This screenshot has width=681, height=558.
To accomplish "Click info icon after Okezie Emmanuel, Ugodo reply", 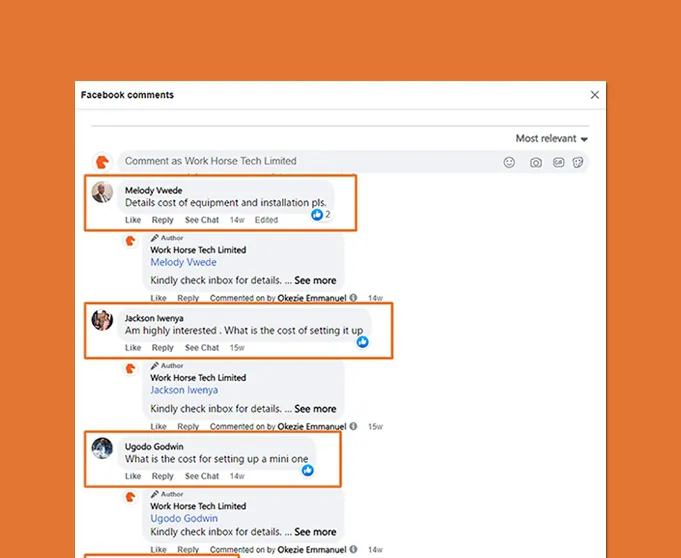I will click(354, 549).
